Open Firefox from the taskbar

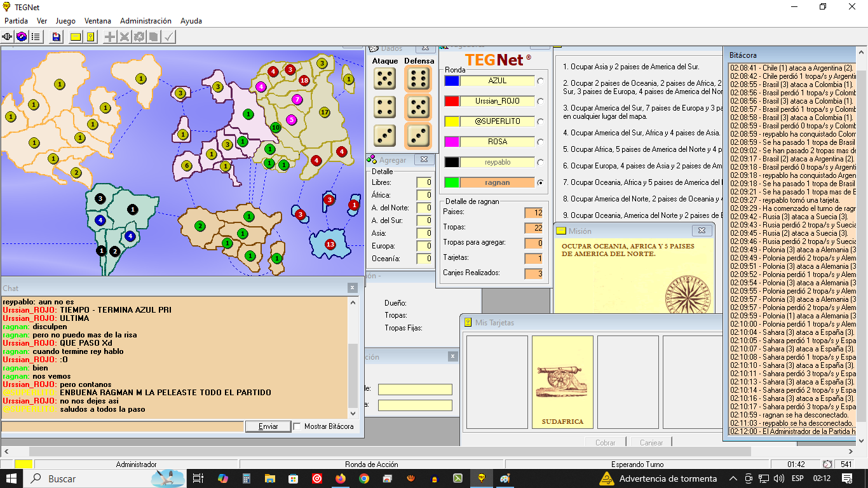pos(341,478)
